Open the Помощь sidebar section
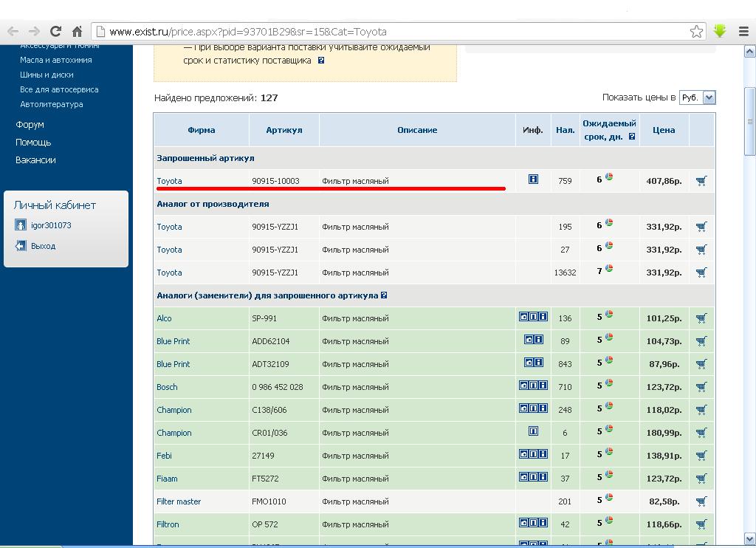Image resolution: width=756 pixels, height=548 pixels. point(33,143)
